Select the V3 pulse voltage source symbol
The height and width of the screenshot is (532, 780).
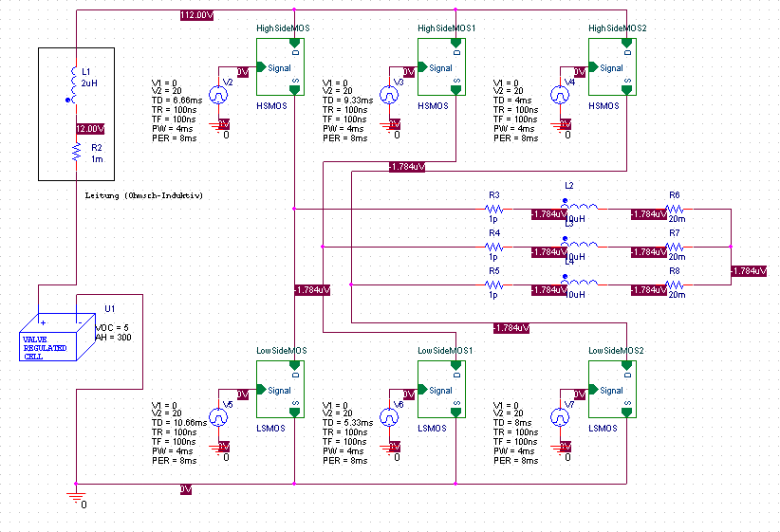(x=389, y=95)
